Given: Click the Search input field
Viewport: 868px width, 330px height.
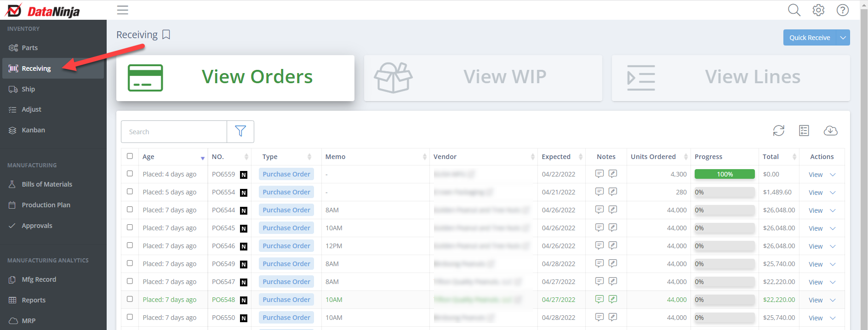Looking at the screenshot, I should (x=174, y=132).
